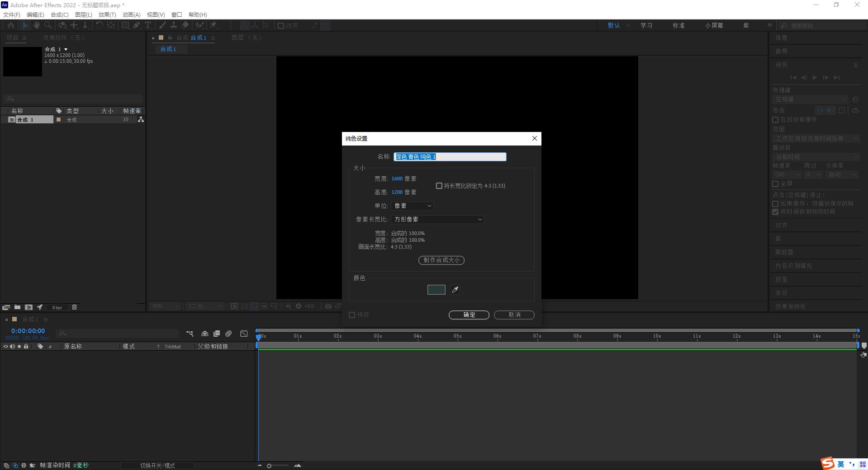The width and height of the screenshot is (868, 470).
Task: Confirm the solid settings with 确定
Action: point(469,315)
